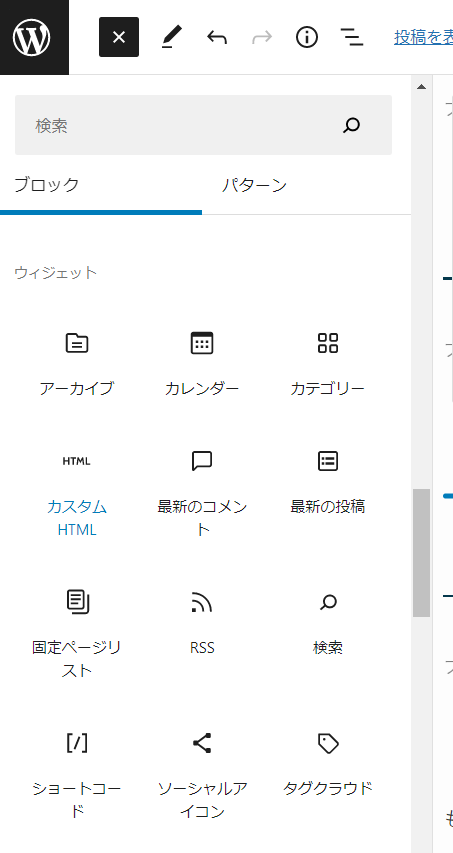Insert the ショートコード block
The image size is (453, 853).
coord(77,776)
